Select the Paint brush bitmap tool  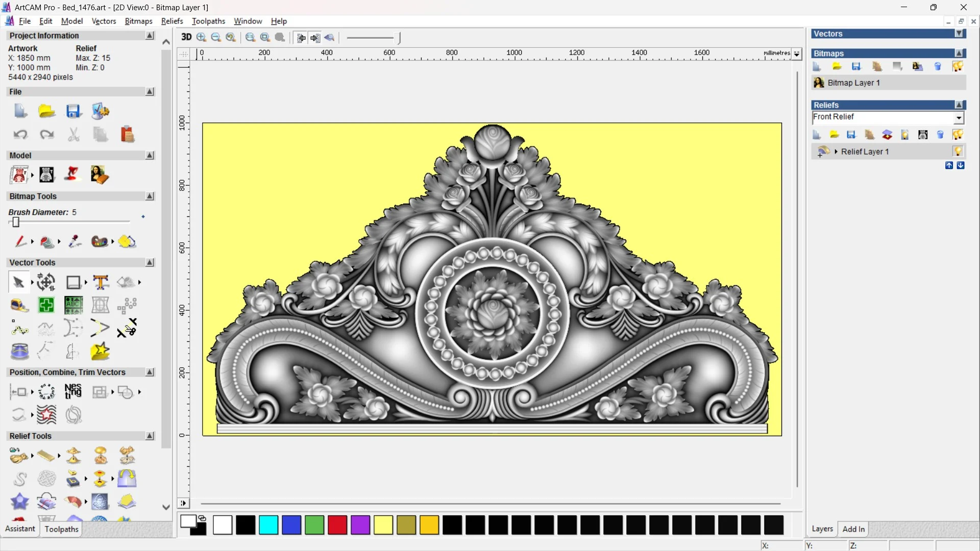point(20,241)
